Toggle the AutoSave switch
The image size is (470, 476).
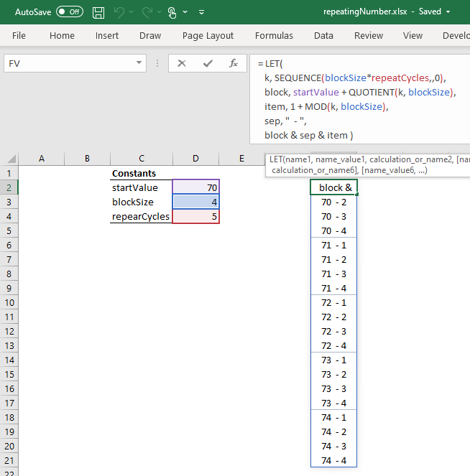(69, 12)
